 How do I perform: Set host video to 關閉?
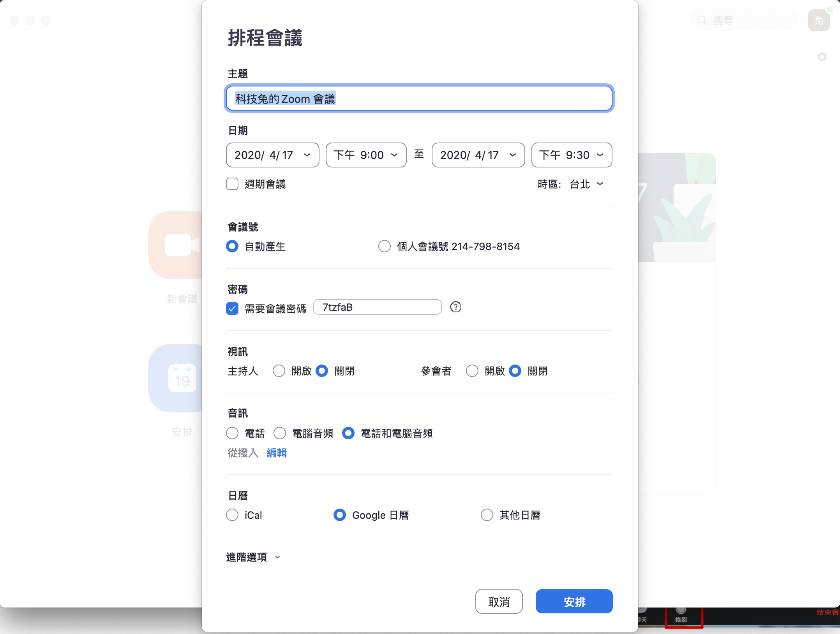coord(322,371)
